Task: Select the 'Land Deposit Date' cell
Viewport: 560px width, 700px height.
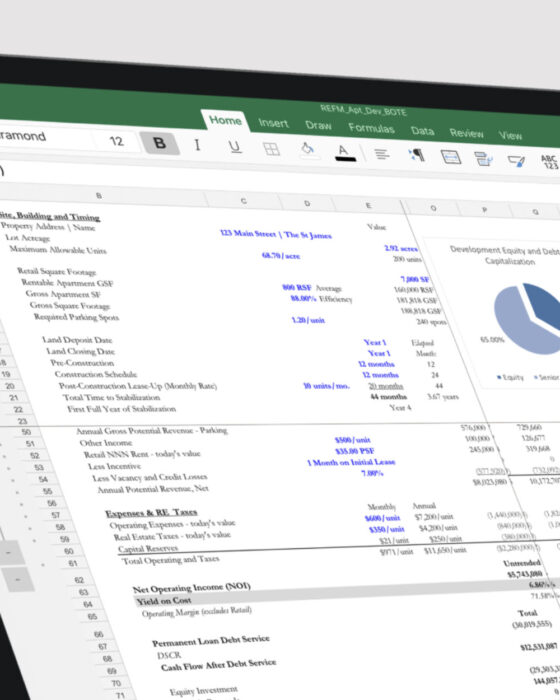Action: point(77,340)
